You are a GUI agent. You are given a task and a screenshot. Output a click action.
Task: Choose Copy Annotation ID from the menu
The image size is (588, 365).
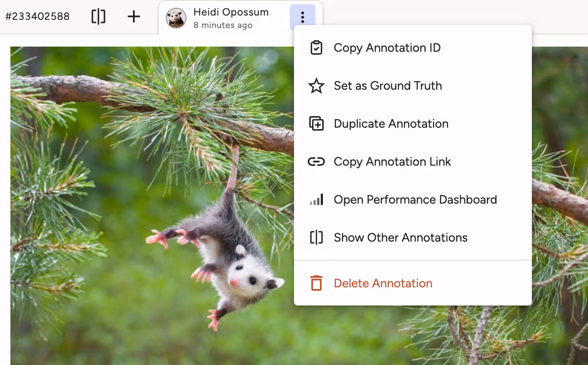387,48
